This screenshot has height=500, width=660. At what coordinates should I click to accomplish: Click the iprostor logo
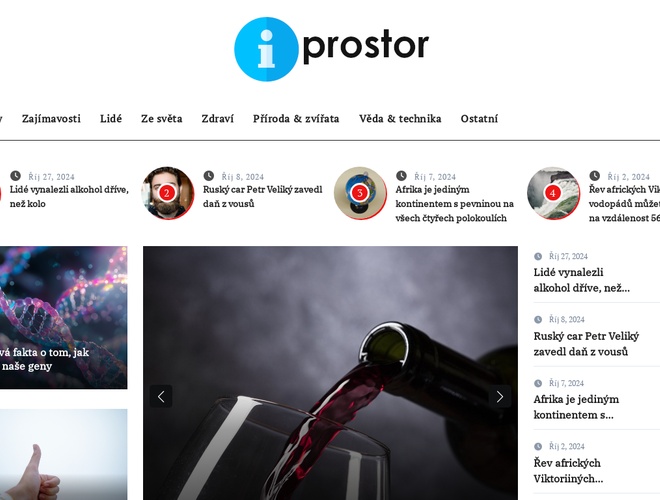(x=331, y=49)
